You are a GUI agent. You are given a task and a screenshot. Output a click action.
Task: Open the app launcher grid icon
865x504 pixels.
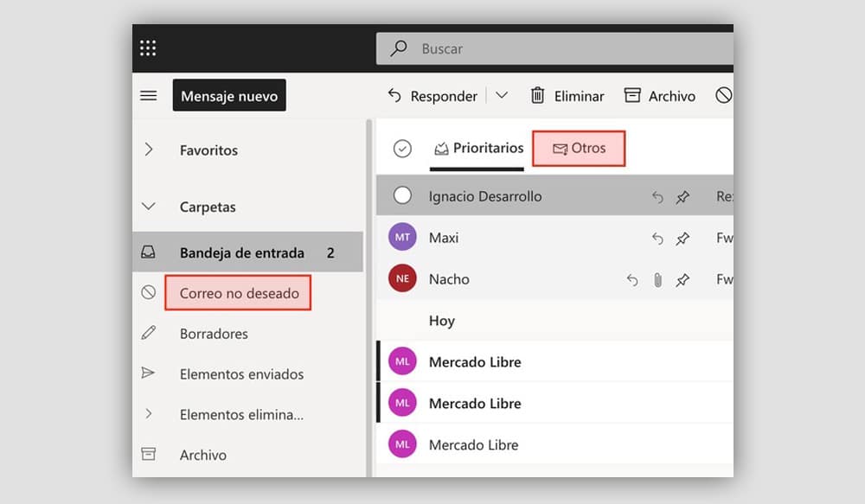pos(148,48)
